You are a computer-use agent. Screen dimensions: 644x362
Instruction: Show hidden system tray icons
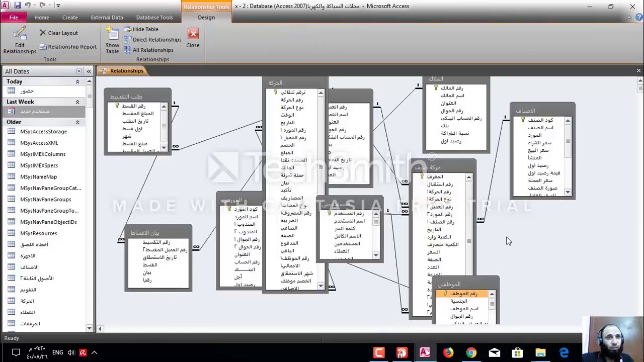pyautogui.click(x=94, y=352)
